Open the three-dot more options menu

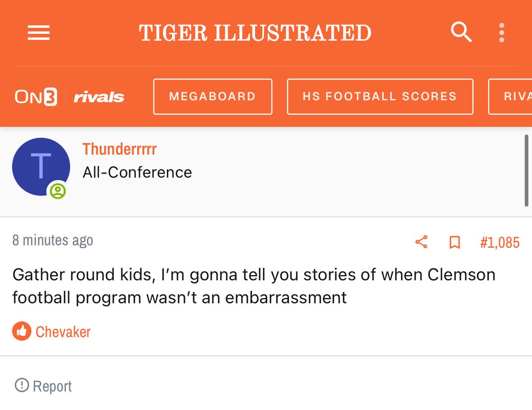[502, 33]
